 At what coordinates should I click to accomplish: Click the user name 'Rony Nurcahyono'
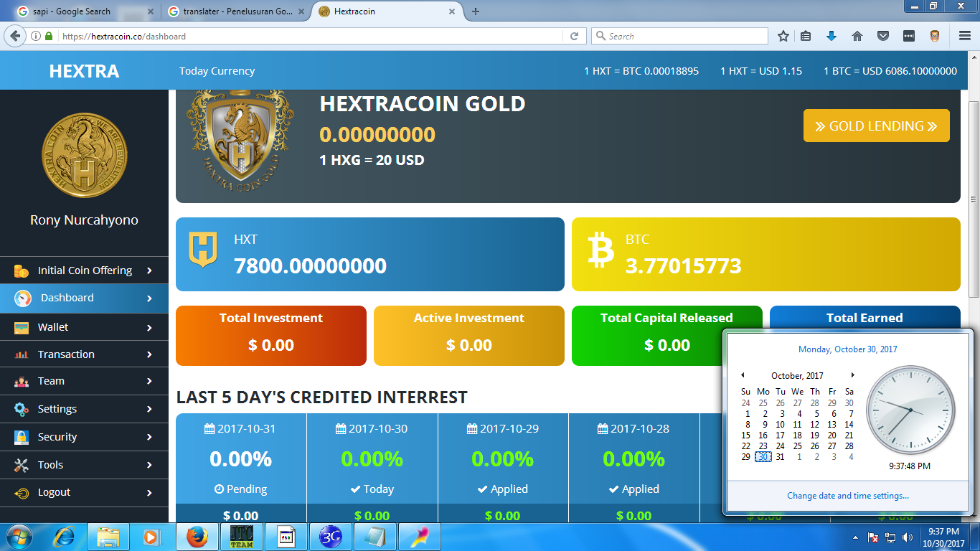[84, 220]
